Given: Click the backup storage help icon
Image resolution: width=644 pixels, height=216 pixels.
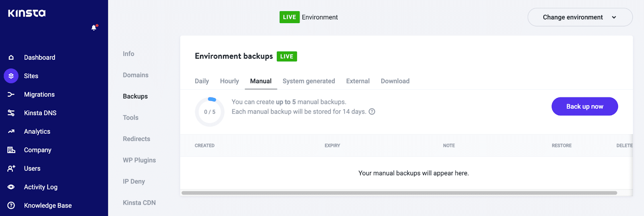Looking at the screenshot, I should coord(372,112).
